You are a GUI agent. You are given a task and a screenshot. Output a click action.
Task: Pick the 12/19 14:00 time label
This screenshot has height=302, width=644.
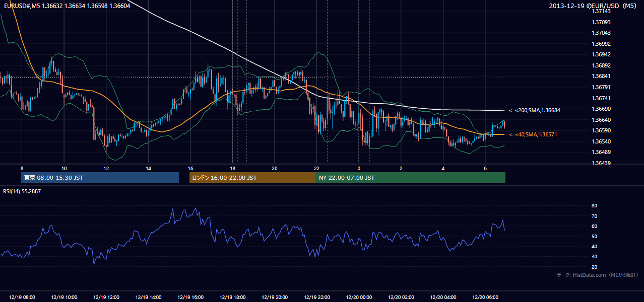tap(148, 297)
